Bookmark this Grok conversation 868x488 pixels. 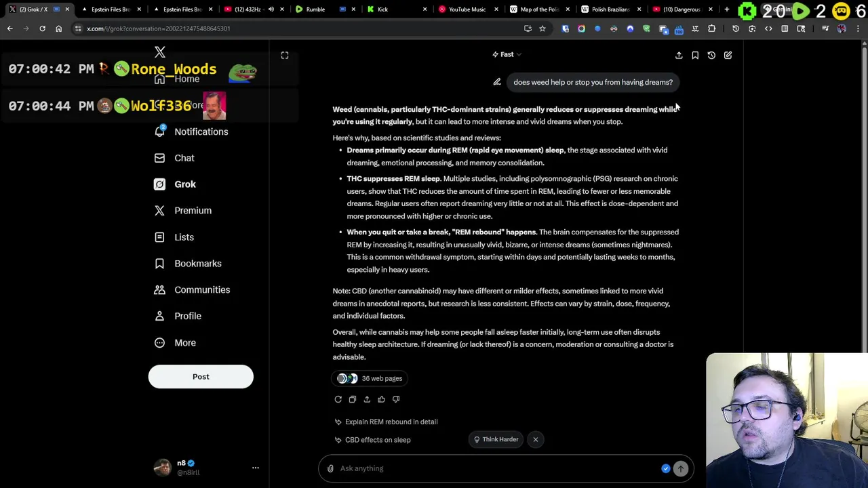[x=695, y=55]
